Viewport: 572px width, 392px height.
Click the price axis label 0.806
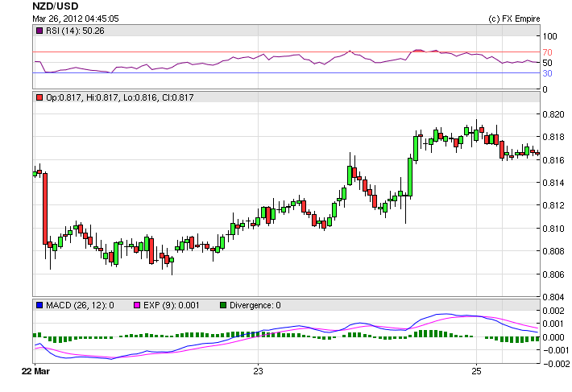tap(553, 274)
